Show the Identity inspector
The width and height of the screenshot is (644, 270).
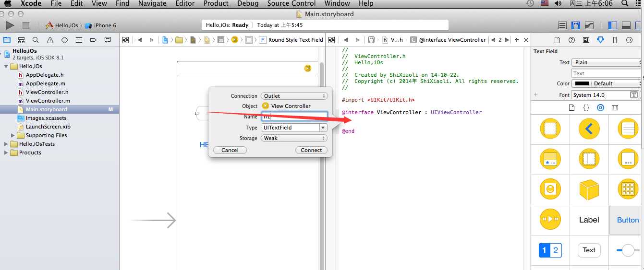coord(586,40)
